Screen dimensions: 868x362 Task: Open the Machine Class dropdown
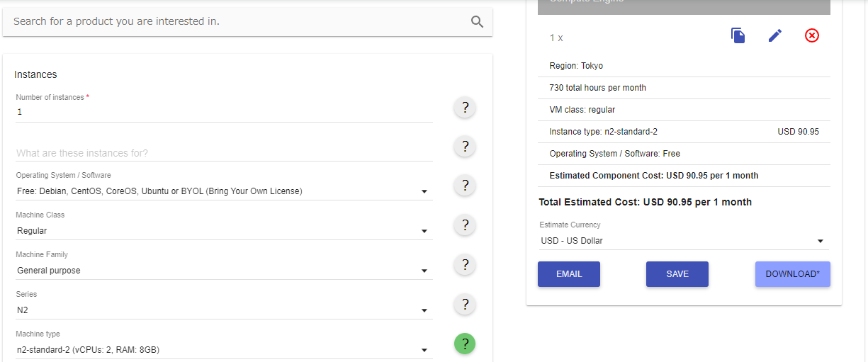click(224, 231)
